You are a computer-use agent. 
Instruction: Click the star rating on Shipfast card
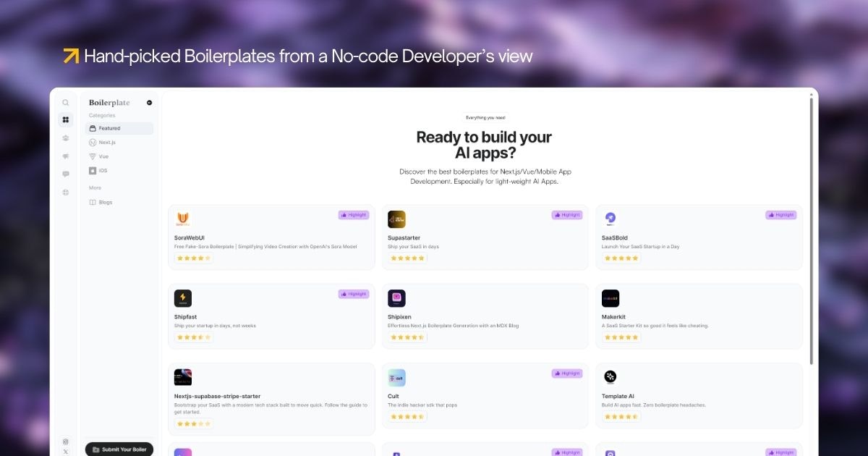(x=194, y=337)
